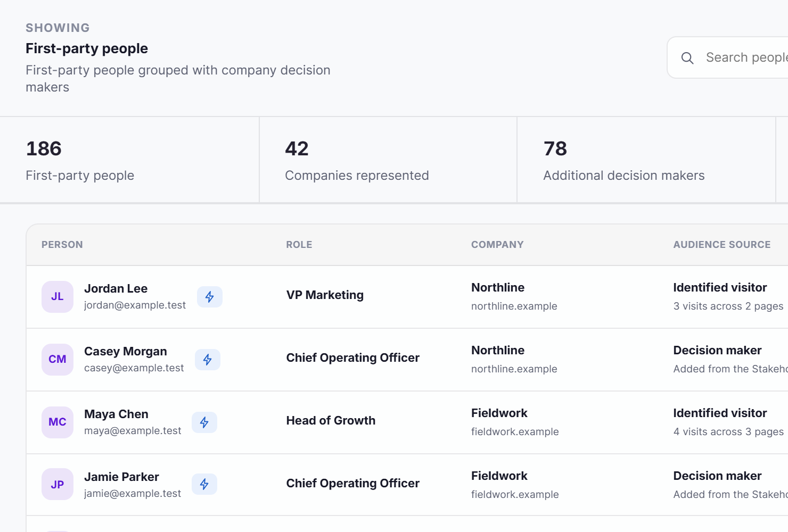The height and width of the screenshot is (532, 788).
Task: Click Fieldwork company in Maya Chen's row
Action: (499, 413)
